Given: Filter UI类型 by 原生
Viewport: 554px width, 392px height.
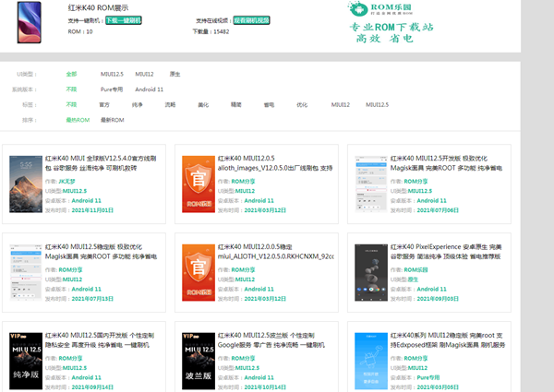Looking at the screenshot, I should click(175, 74).
